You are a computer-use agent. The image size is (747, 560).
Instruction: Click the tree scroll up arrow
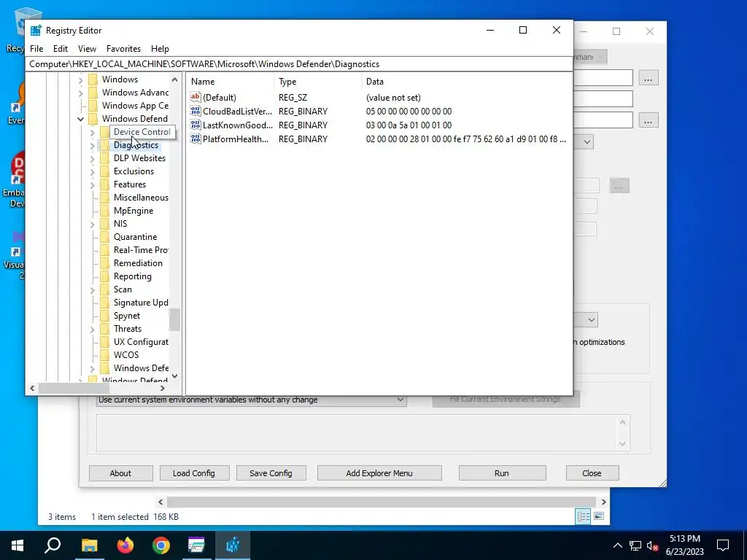(175, 79)
